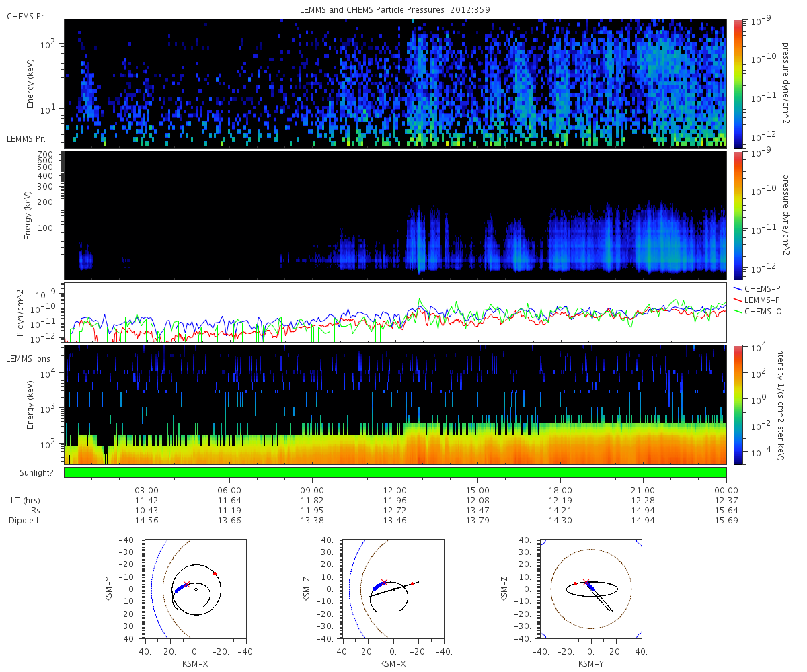The image size is (807, 672).
Task: Click the red X marker in KSM-X/KSM-Z orbit plot
Action: (384, 582)
